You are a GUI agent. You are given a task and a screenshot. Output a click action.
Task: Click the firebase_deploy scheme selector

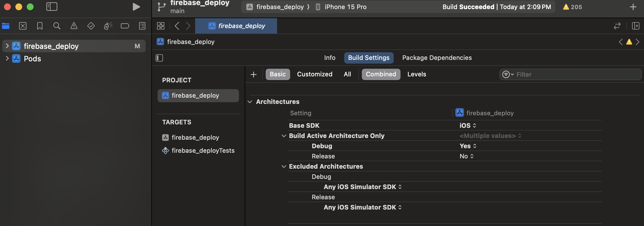(275, 7)
